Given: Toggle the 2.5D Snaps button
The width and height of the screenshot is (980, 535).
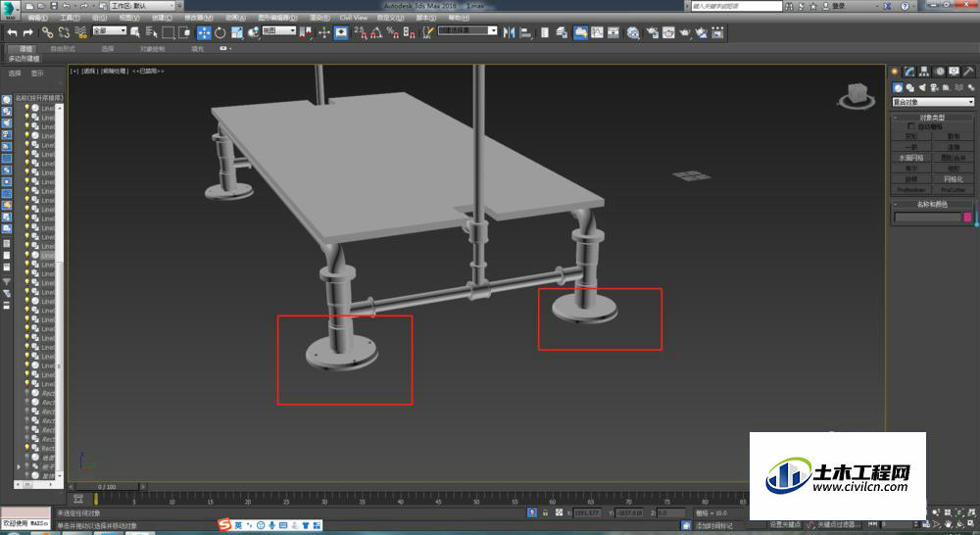Looking at the screenshot, I should pos(360,32).
